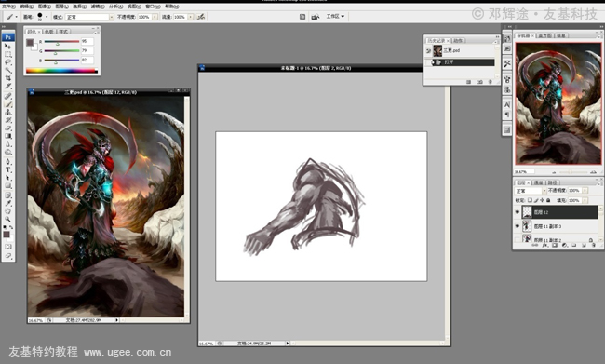The height and width of the screenshot is (364, 605).
Task: Toggle Quick Mask mode in toolbox
Action: pos(7,247)
